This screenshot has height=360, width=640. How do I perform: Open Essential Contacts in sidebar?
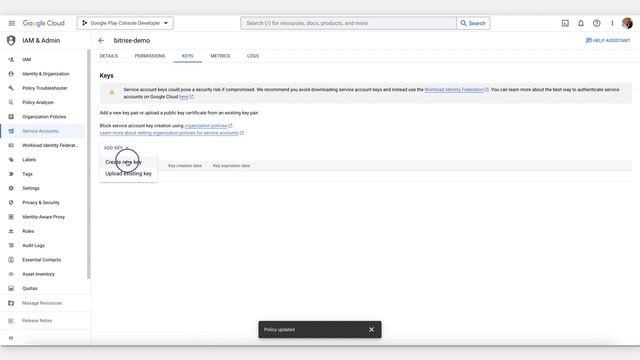coord(43,260)
